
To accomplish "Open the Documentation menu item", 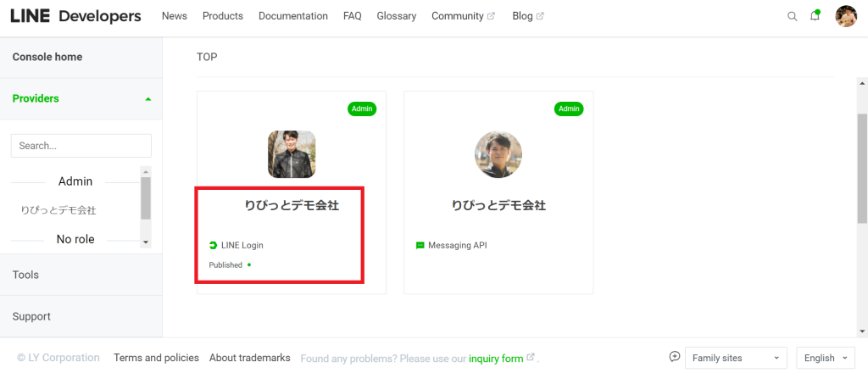I will [292, 16].
